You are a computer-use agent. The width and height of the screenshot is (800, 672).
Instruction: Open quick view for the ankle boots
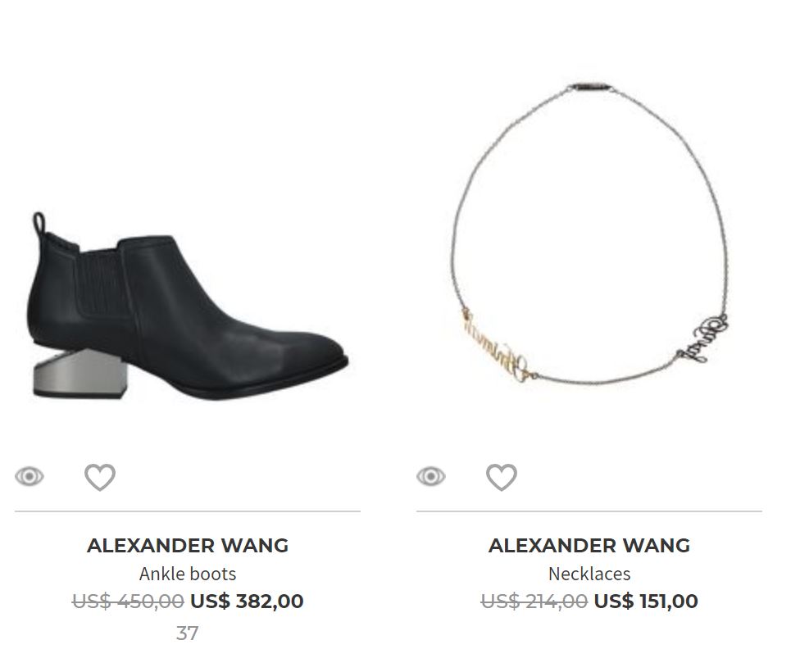(29, 477)
